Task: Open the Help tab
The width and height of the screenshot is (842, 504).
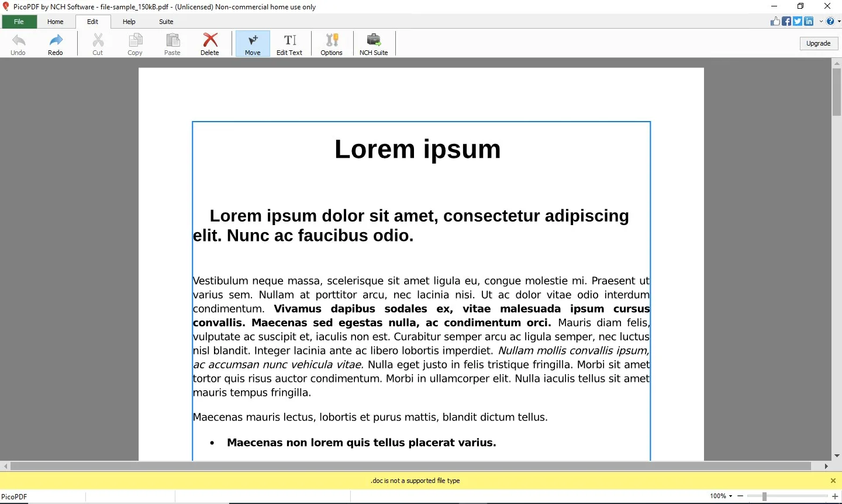Action: 129,22
